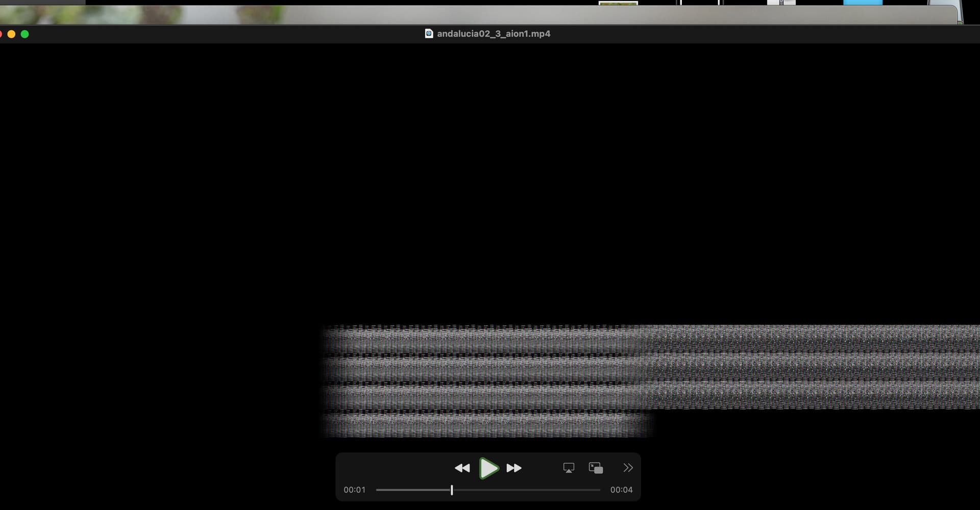Click the fast-forward double-arrow icon
980x510 pixels.
514,468
